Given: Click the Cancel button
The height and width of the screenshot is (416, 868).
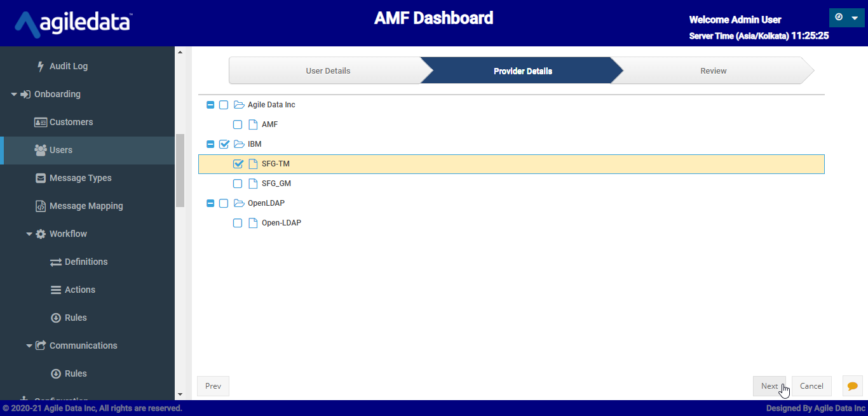Looking at the screenshot, I should coord(811,386).
